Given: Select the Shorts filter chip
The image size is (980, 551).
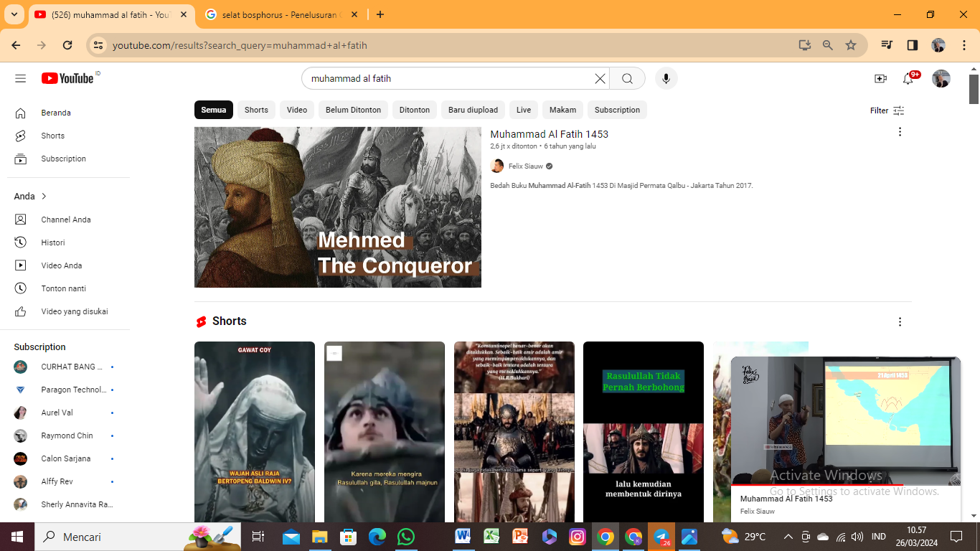Looking at the screenshot, I should (x=256, y=110).
